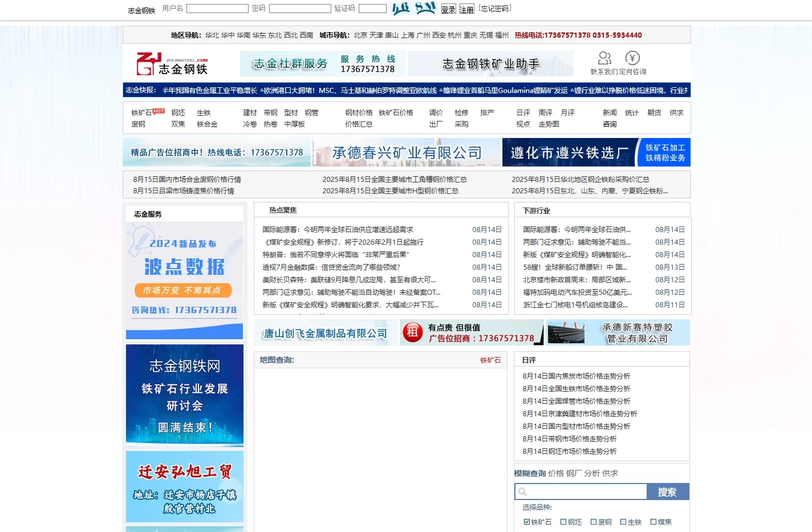812x532 pixels.
Task: Click the 登录 login button
Action: coord(448,9)
